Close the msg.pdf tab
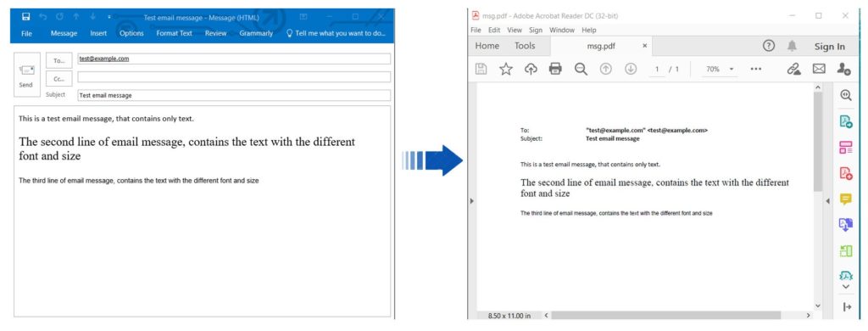 pyautogui.click(x=644, y=46)
